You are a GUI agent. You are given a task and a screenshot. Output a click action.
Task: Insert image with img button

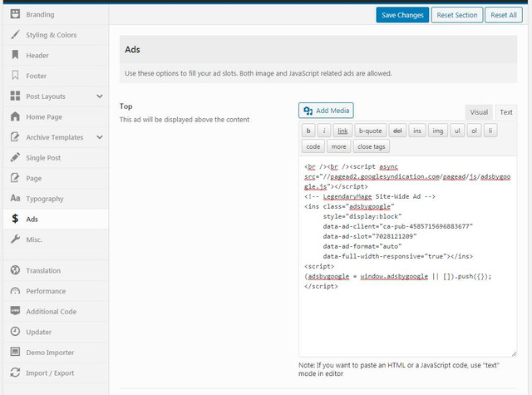438,131
